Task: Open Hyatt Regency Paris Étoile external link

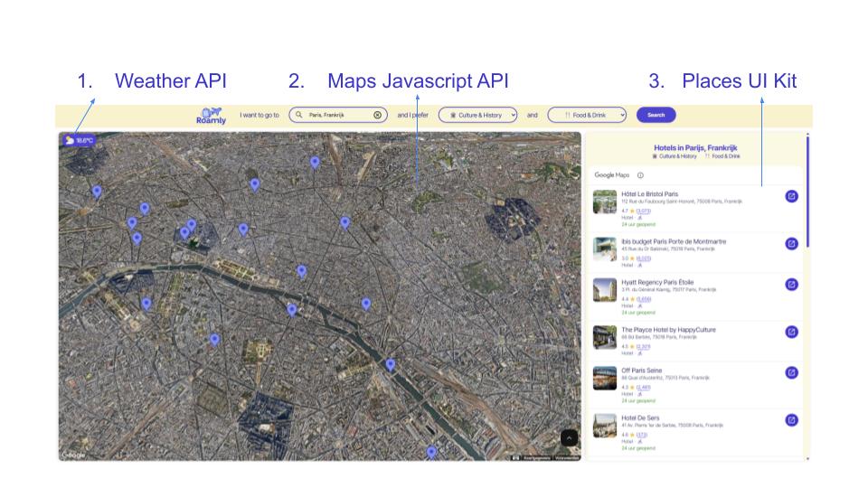Action: click(792, 285)
